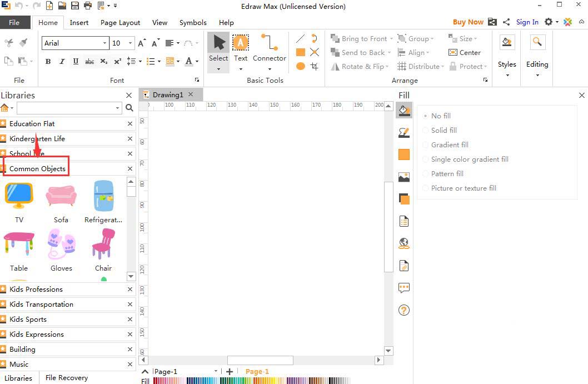The width and height of the screenshot is (588, 384).
Task: Open the font name dropdown
Action: pos(104,43)
